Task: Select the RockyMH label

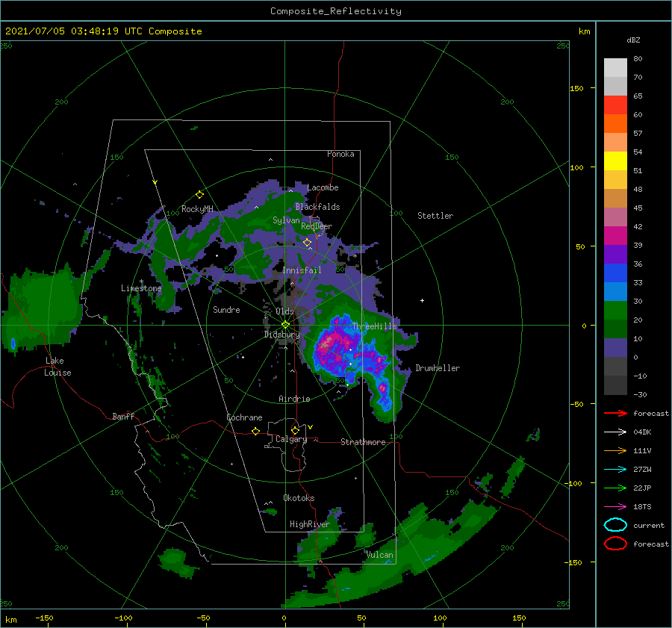Action: tap(197, 209)
